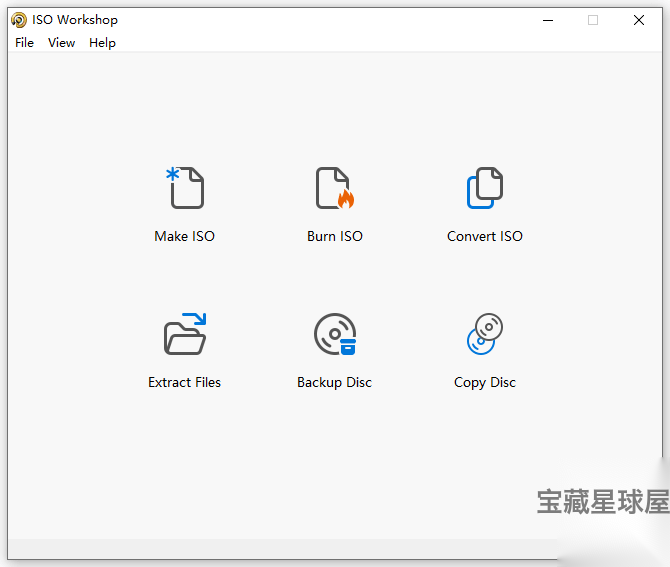Click the Extract Files folder icon
Screen dimensions: 670x567
coord(185,334)
